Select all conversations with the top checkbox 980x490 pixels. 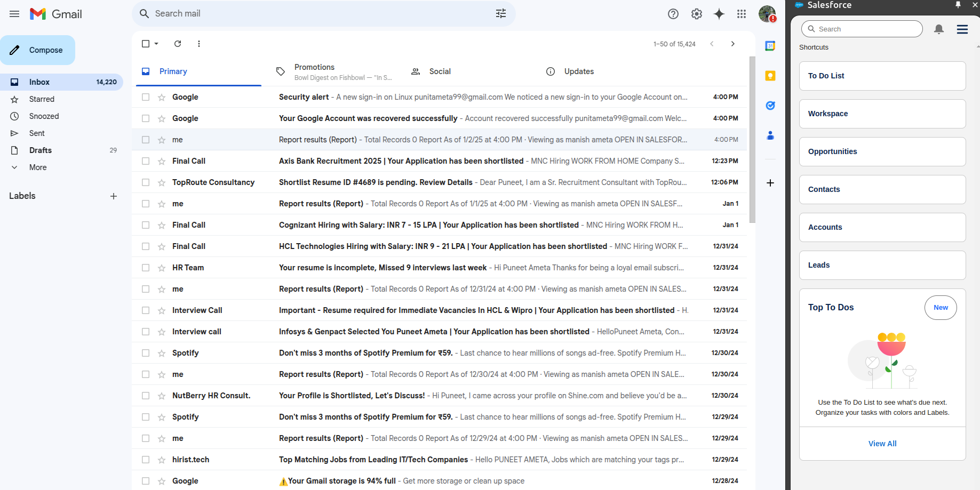coord(145,44)
